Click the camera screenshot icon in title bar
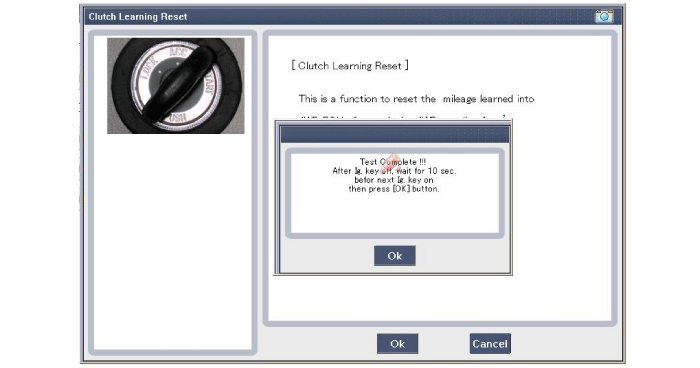Image resolution: width=700 pixels, height=368 pixels. 604,17
